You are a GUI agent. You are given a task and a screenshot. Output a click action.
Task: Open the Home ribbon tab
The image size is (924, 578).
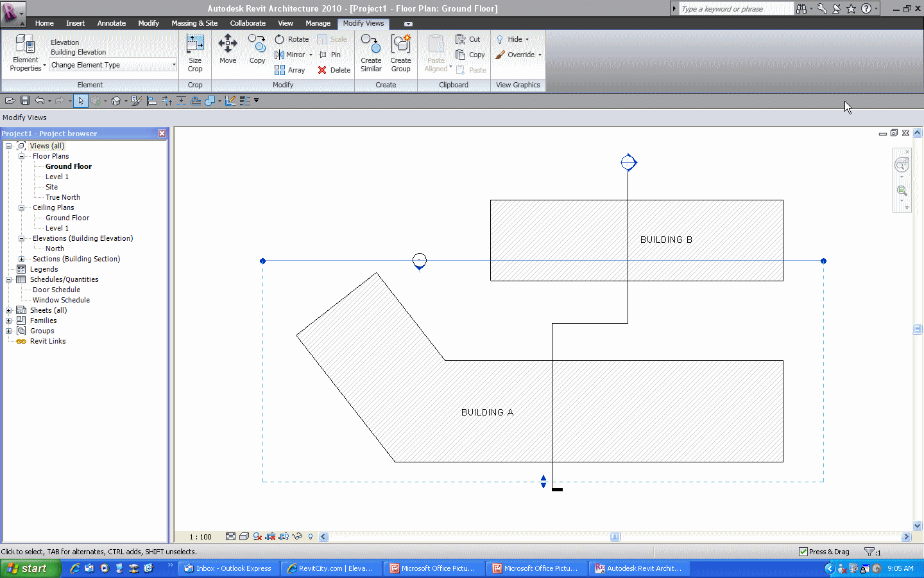[44, 23]
